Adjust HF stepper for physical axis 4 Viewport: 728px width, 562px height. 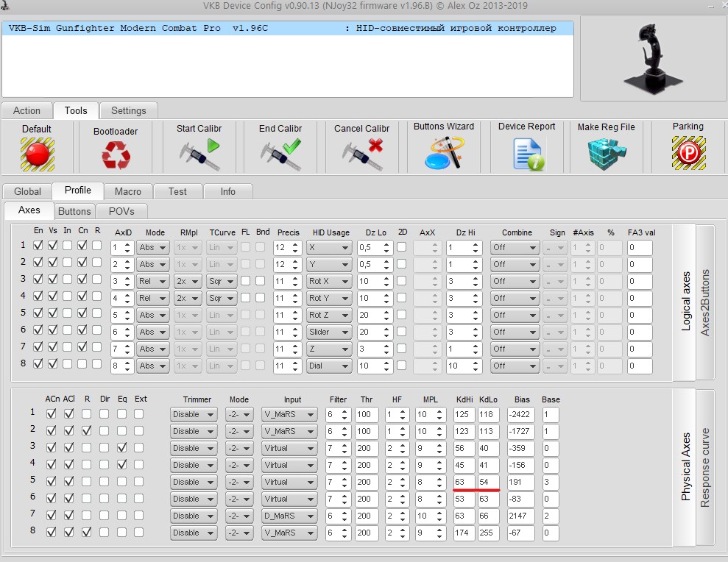pyautogui.click(x=403, y=465)
